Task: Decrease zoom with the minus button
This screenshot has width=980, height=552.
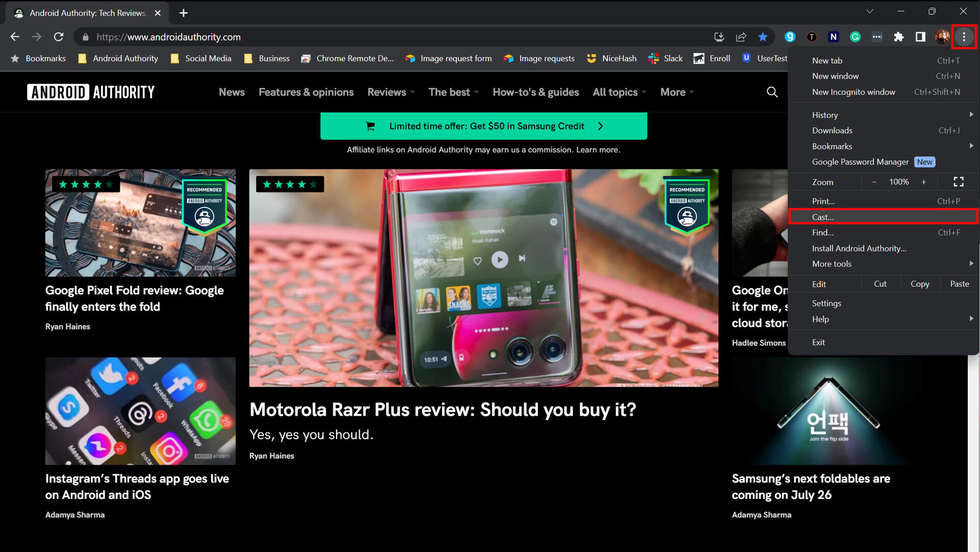Action: [x=874, y=182]
